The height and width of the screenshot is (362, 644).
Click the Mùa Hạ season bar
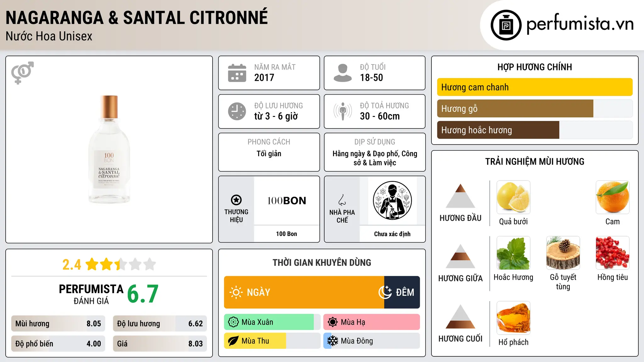(371, 322)
